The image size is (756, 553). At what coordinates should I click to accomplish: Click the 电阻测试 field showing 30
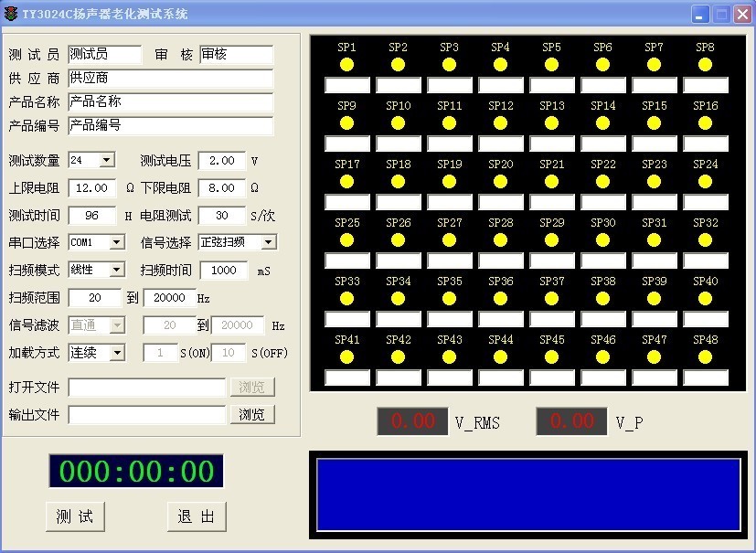point(222,216)
